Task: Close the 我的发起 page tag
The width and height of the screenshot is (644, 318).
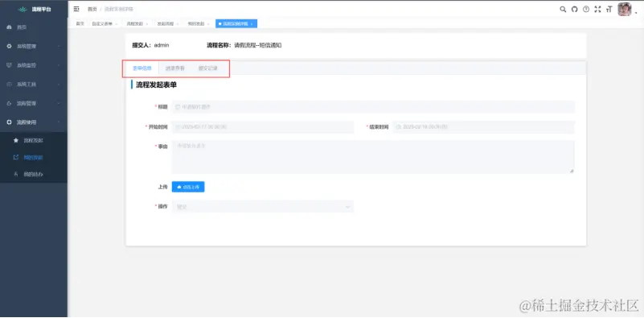Action: pos(209,24)
